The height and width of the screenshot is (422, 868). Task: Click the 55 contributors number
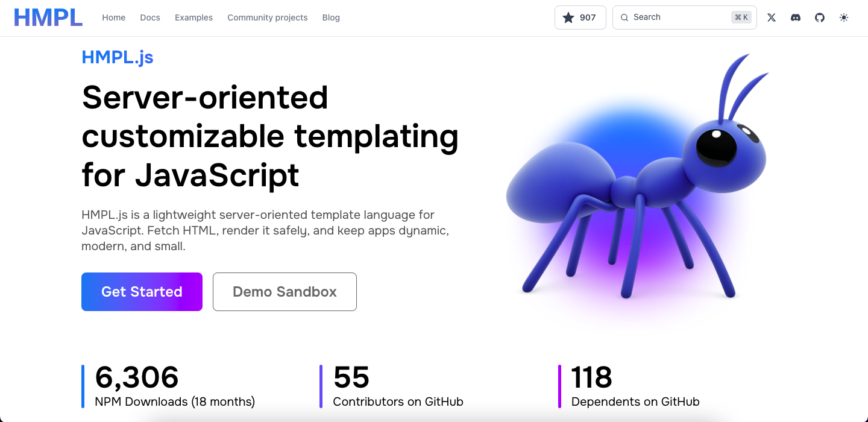click(351, 377)
